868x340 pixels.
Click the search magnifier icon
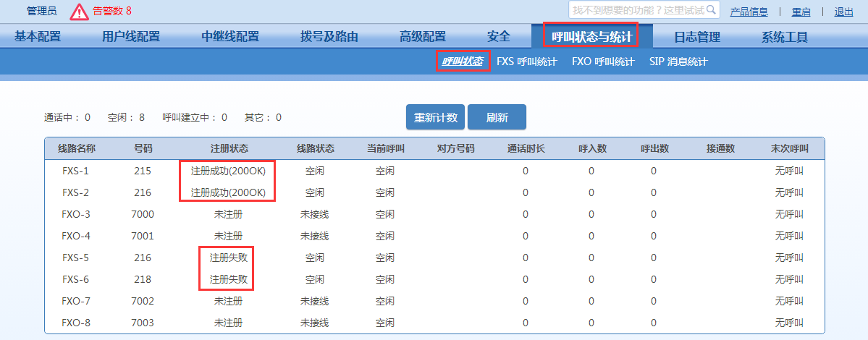coord(711,9)
